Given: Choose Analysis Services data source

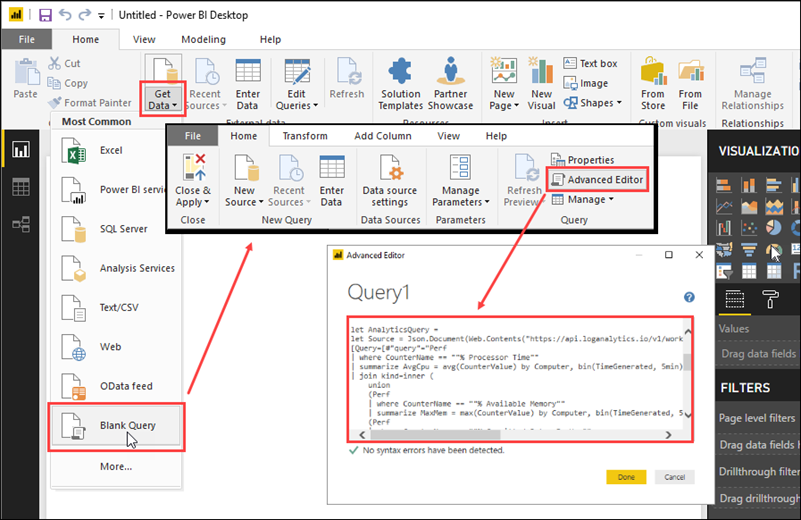Looking at the screenshot, I should 116,268.
